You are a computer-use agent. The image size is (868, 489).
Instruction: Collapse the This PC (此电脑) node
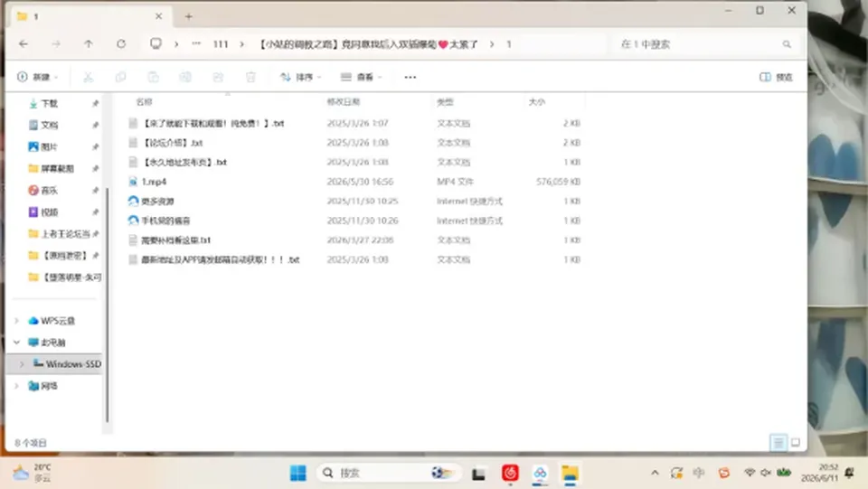click(16, 343)
